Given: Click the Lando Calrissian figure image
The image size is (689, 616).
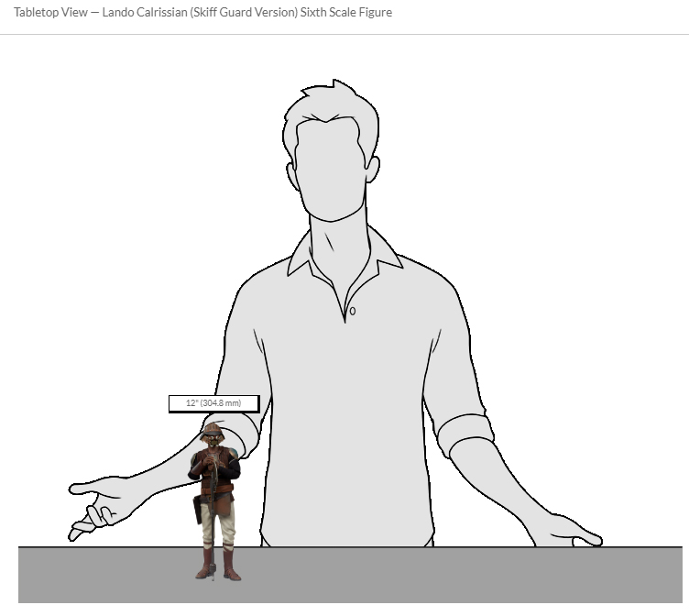Looking at the screenshot, I should [214, 501].
